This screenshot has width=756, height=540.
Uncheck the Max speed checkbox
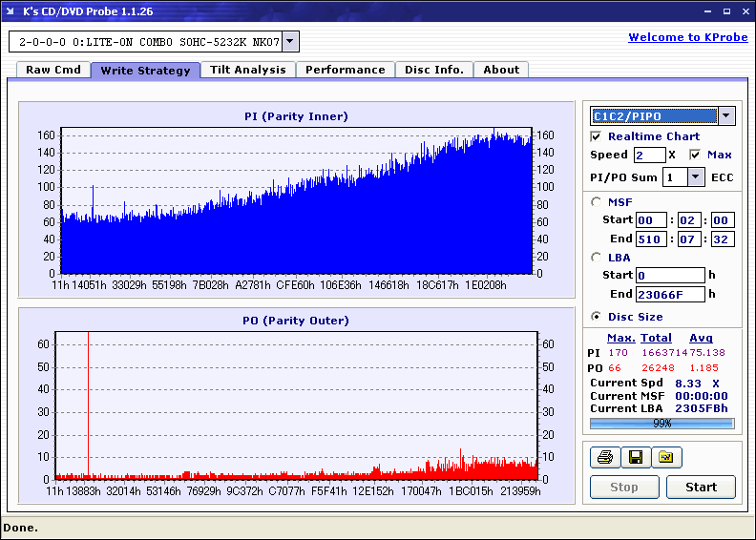click(695, 155)
